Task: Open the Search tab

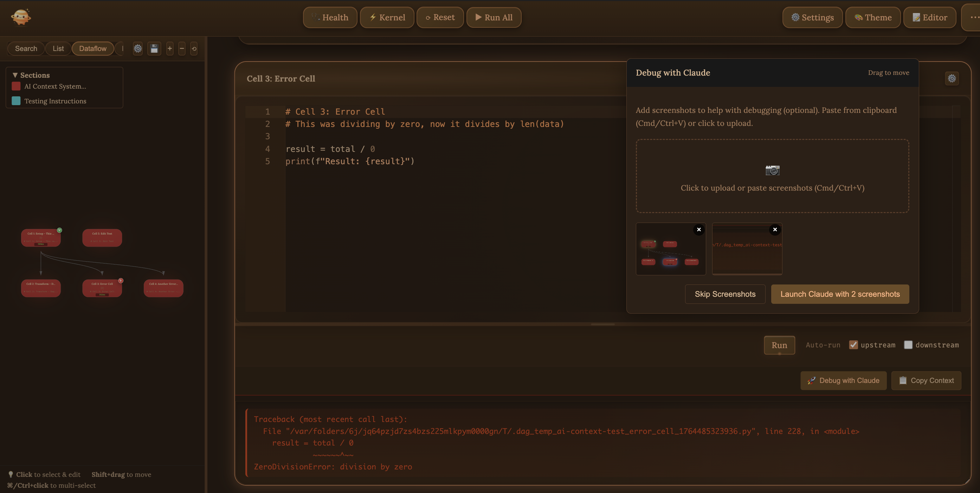Action: pos(26,48)
